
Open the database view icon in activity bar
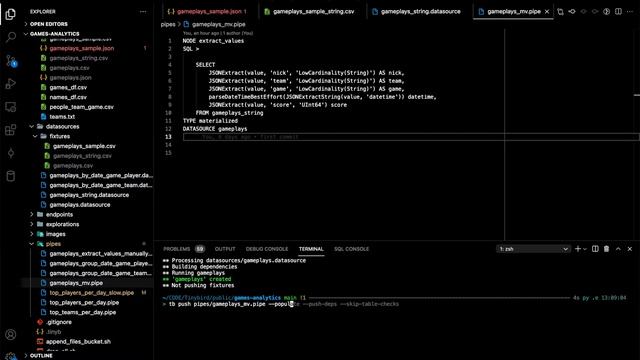(x=11, y=176)
